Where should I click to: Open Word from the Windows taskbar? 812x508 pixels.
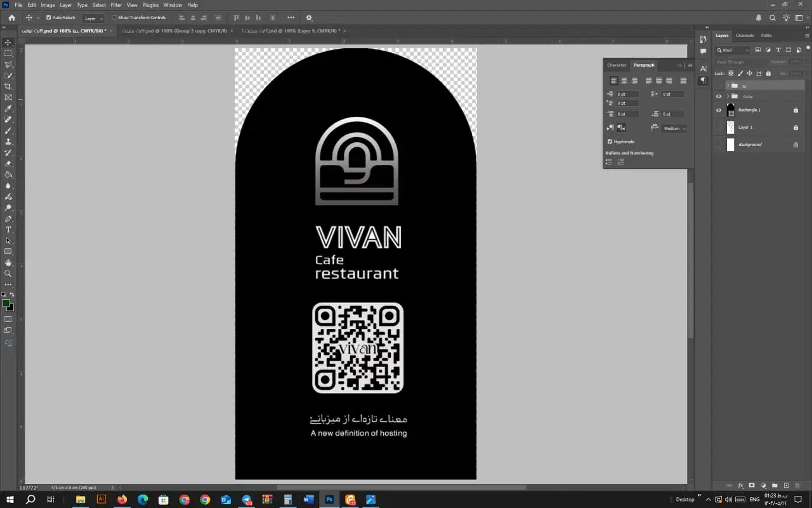pyautogui.click(x=308, y=500)
